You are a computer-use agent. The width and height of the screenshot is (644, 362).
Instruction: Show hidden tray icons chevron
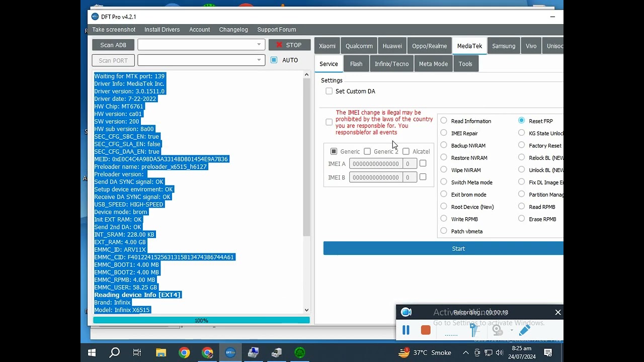pyautogui.click(x=465, y=353)
